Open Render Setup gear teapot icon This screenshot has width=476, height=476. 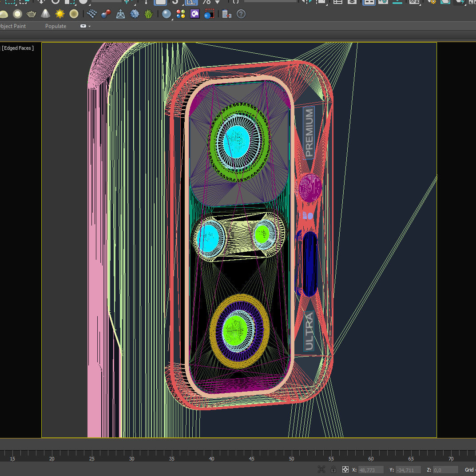432,2
